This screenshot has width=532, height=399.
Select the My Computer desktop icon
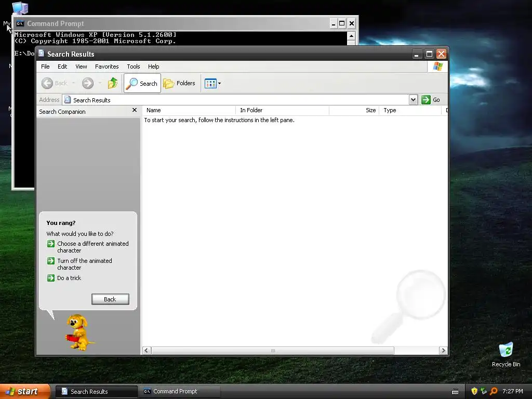(x=20, y=7)
